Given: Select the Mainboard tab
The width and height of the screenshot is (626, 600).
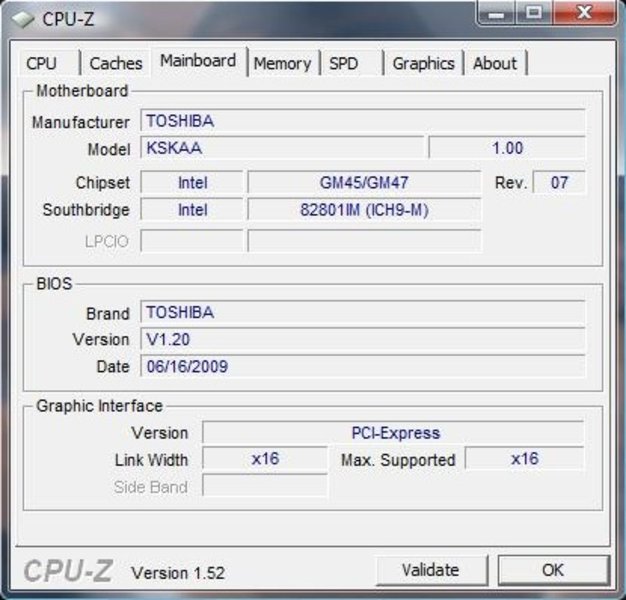Looking at the screenshot, I should (x=198, y=61).
